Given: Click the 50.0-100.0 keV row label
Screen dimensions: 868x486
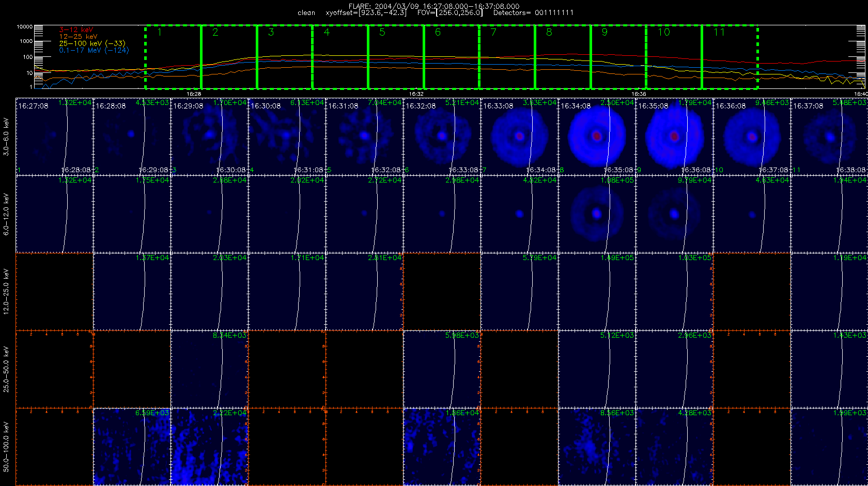Looking at the screenshot, I should coord(6,447).
